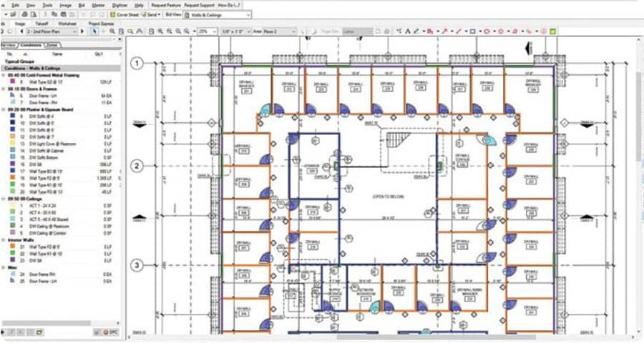Open the Bid menu
This screenshot has height=343, width=644.
point(82,5)
